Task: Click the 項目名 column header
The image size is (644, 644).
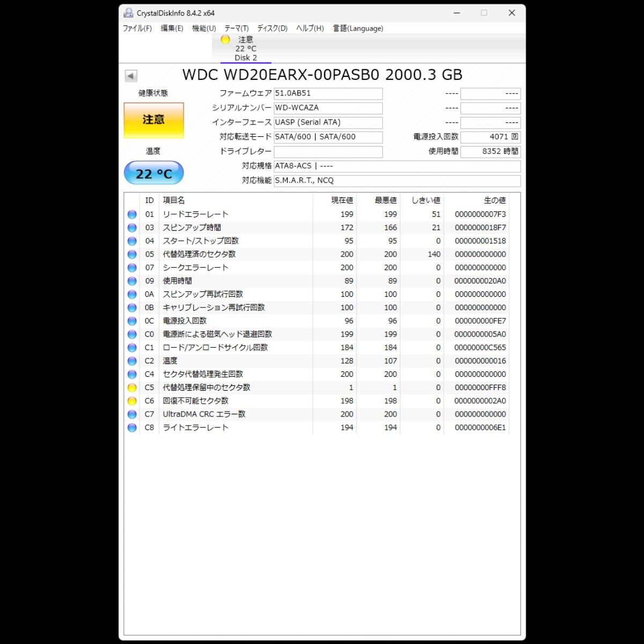Action: [x=174, y=200]
